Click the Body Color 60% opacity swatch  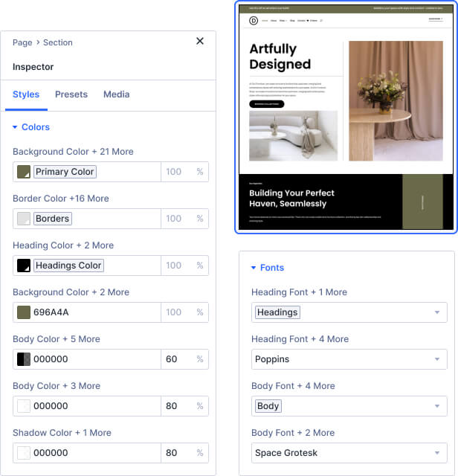[24, 359]
